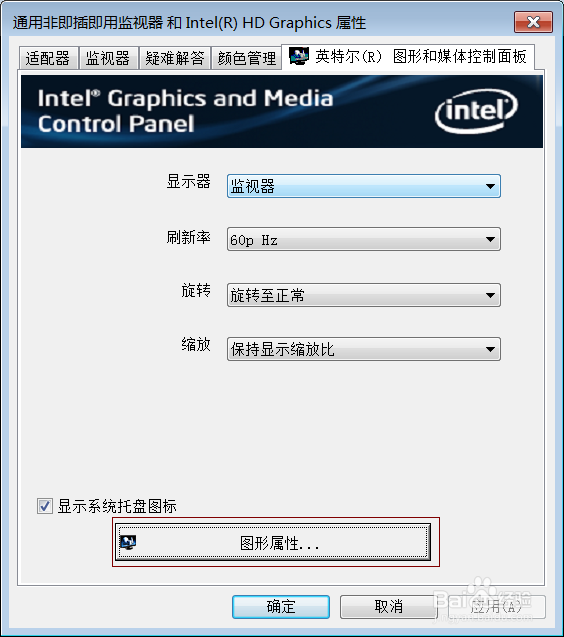
Task: Click the 应用(A) button
Action: tap(497, 607)
